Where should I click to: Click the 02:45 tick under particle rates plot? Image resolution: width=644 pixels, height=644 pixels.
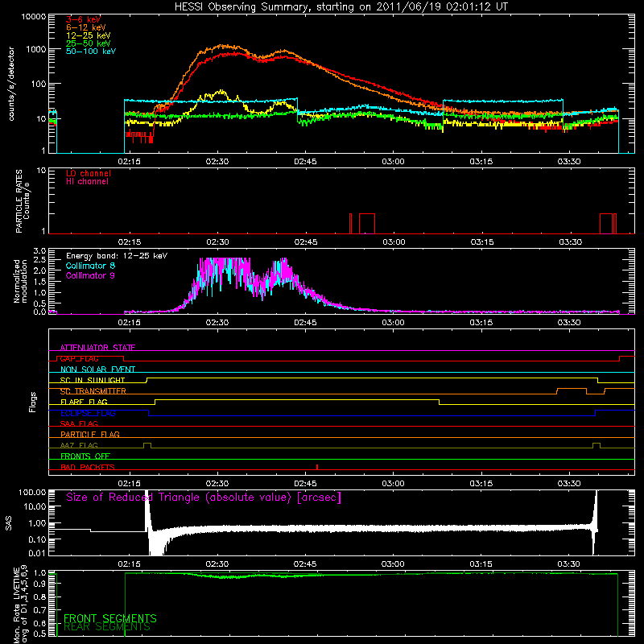pos(306,242)
